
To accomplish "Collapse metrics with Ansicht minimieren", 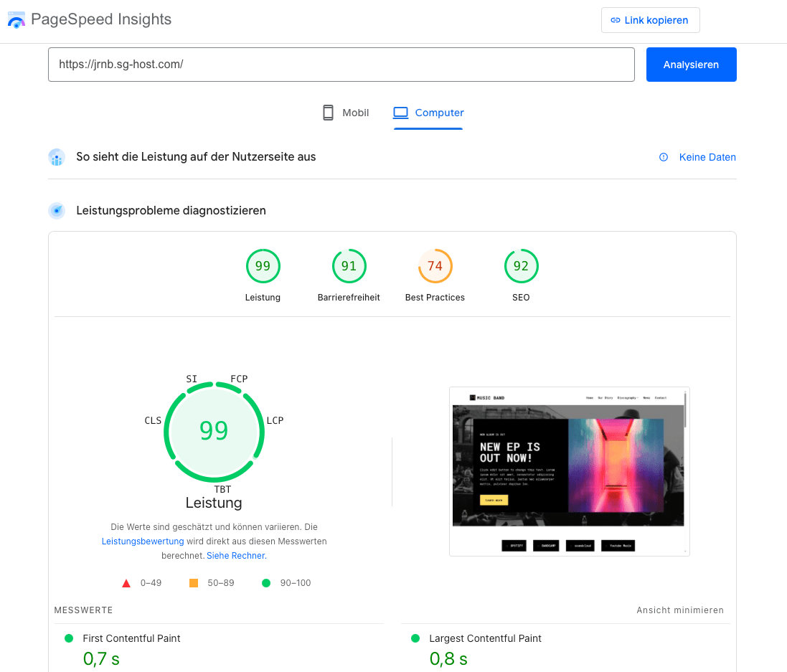I will tap(679, 610).
